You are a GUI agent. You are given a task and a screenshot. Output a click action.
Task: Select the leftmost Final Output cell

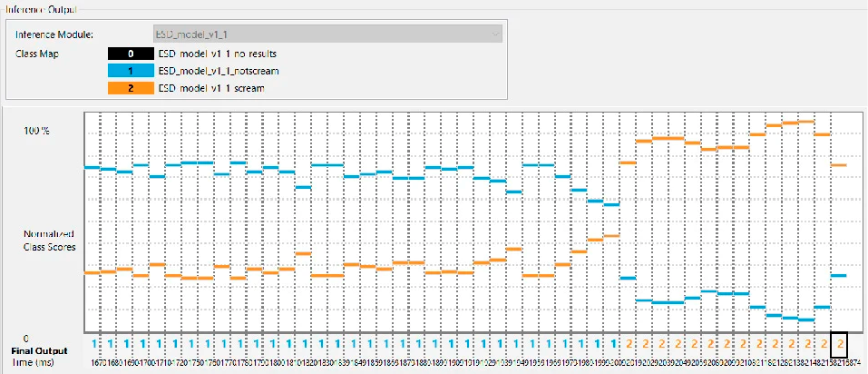pyautogui.click(x=93, y=344)
